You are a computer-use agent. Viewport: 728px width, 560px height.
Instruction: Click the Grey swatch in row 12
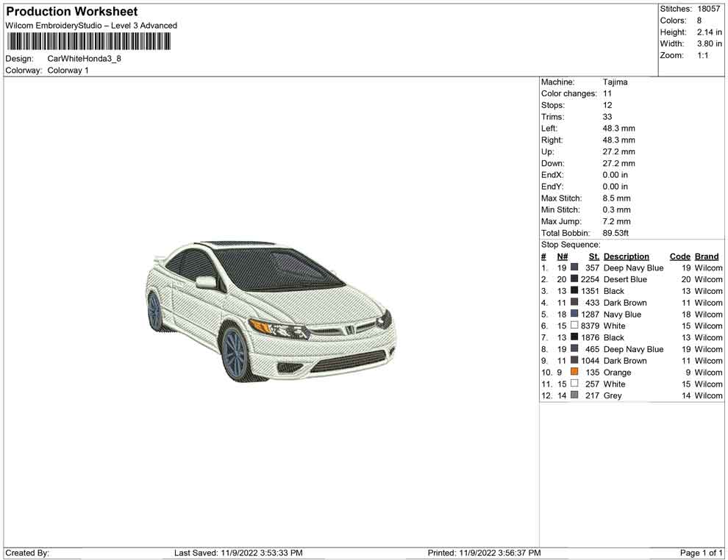click(x=574, y=395)
